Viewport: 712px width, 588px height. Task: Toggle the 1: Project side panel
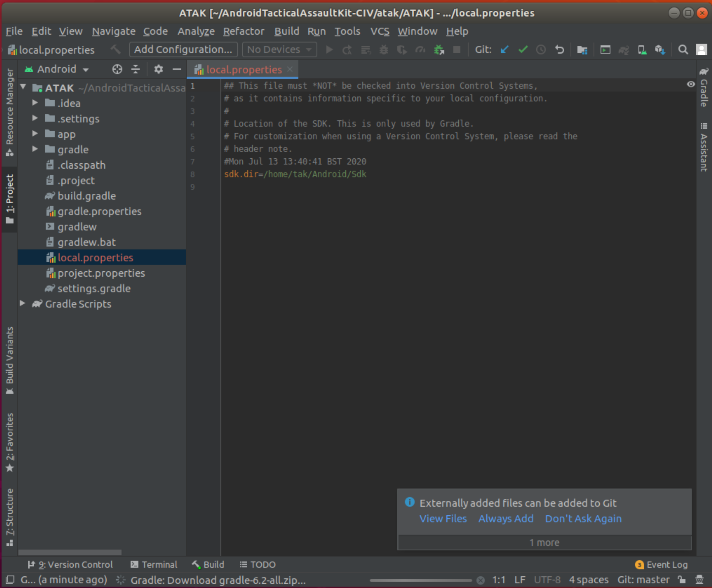tap(10, 199)
